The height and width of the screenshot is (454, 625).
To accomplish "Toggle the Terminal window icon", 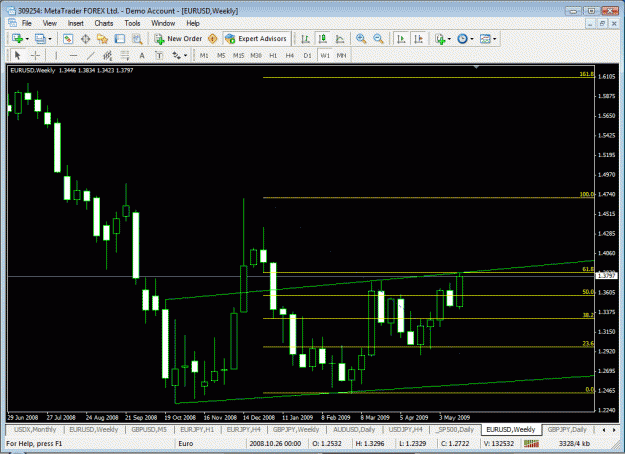I will [x=120, y=39].
